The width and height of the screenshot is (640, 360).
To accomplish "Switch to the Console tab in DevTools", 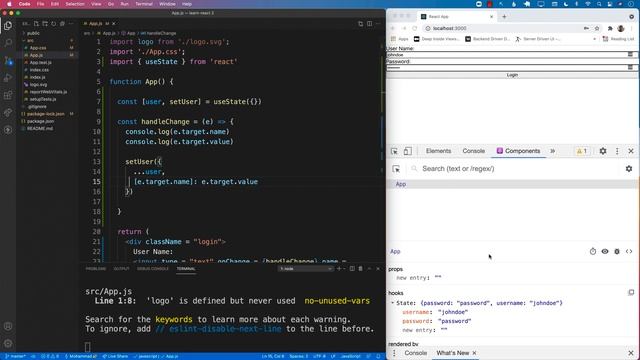I will coord(473,151).
